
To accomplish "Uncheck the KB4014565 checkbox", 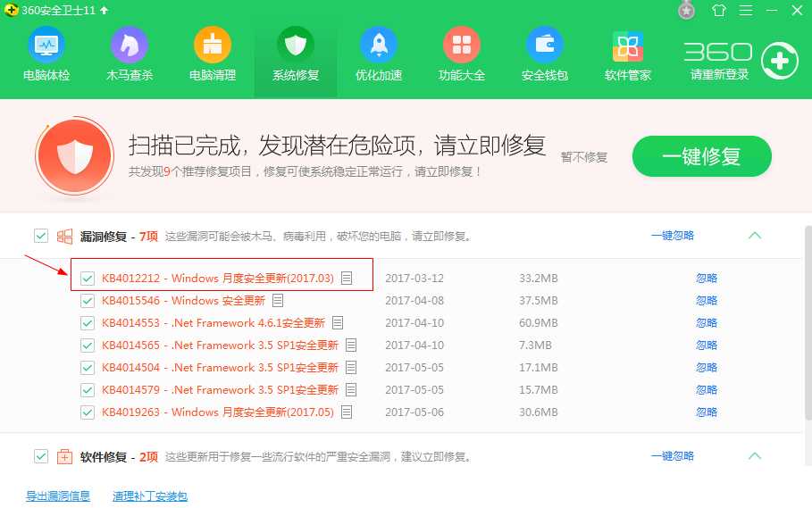I will click(x=88, y=345).
